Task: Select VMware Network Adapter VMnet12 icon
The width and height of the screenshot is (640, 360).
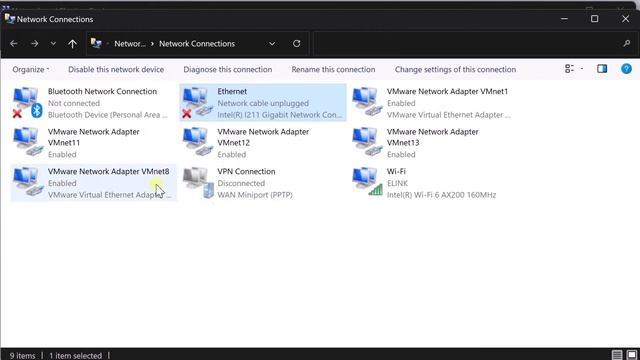Action: tap(198, 142)
